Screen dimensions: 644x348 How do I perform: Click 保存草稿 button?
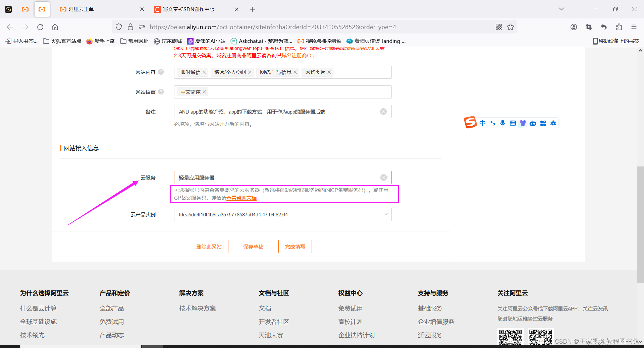(253, 247)
